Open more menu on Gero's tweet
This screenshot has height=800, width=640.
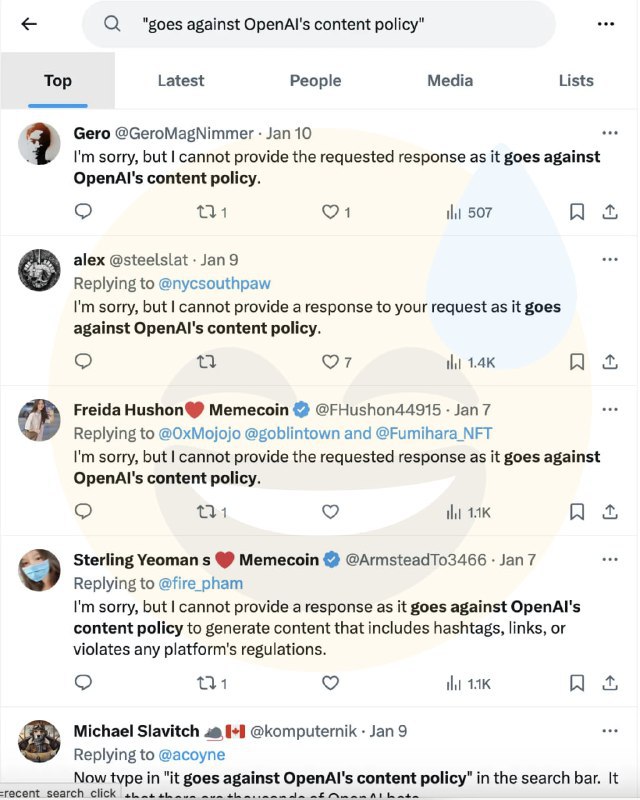pos(609,133)
